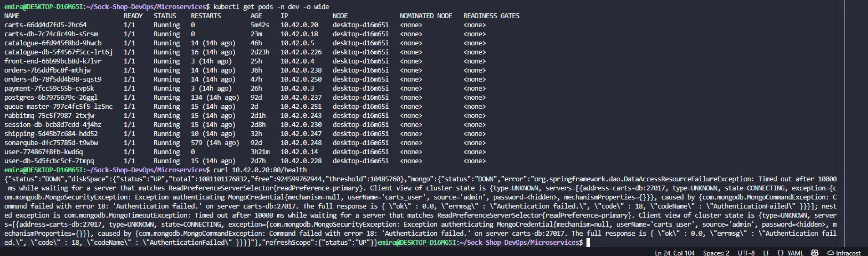The image size is (868, 256).
Task: Click the GitHub Copilot status bar icon
Action: [x=815, y=253]
